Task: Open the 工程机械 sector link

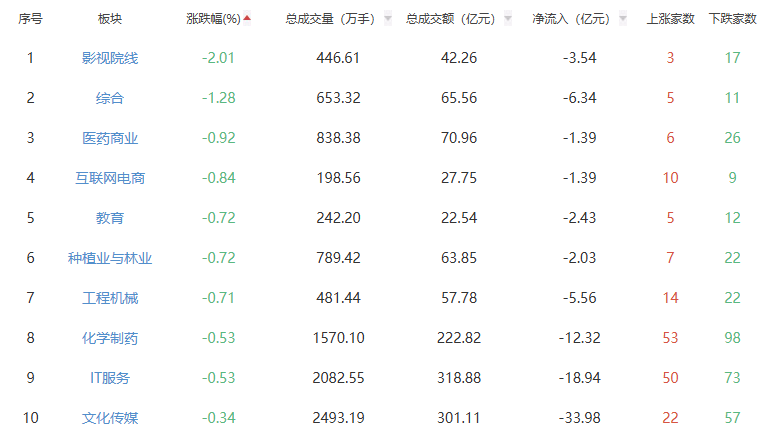Action: 110,298
